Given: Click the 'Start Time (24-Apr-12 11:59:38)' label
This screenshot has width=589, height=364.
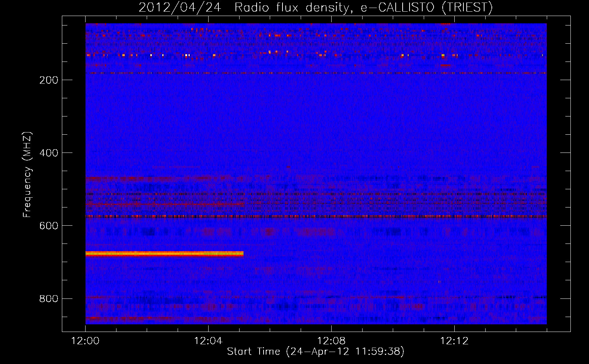Looking at the screenshot, I should pos(316,352).
